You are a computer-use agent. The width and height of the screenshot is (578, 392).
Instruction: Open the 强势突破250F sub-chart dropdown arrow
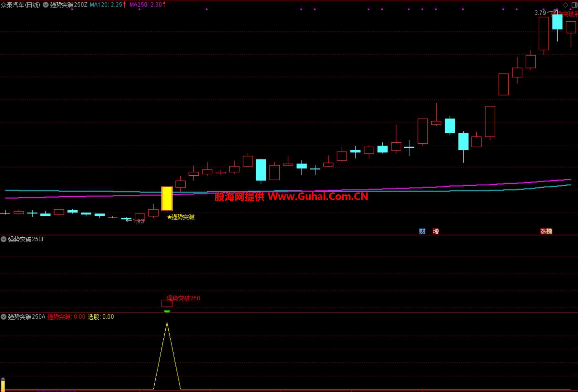tap(4, 239)
